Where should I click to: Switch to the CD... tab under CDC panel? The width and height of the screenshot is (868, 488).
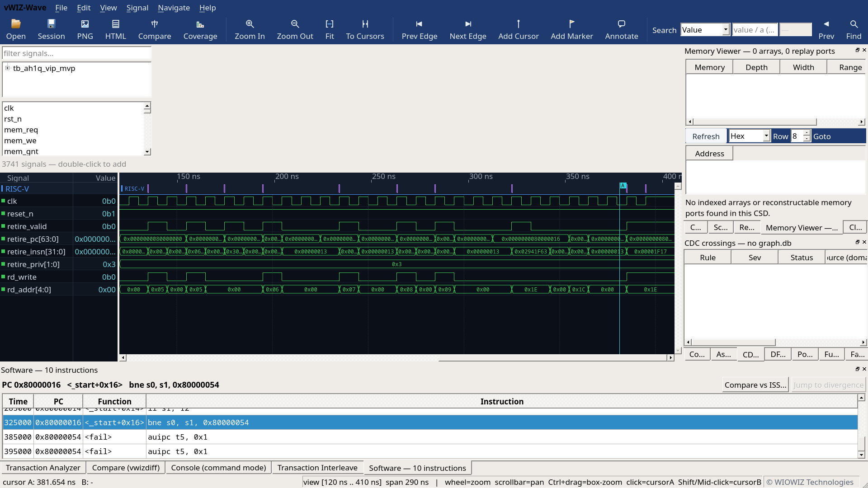pyautogui.click(x=750, y=355)
